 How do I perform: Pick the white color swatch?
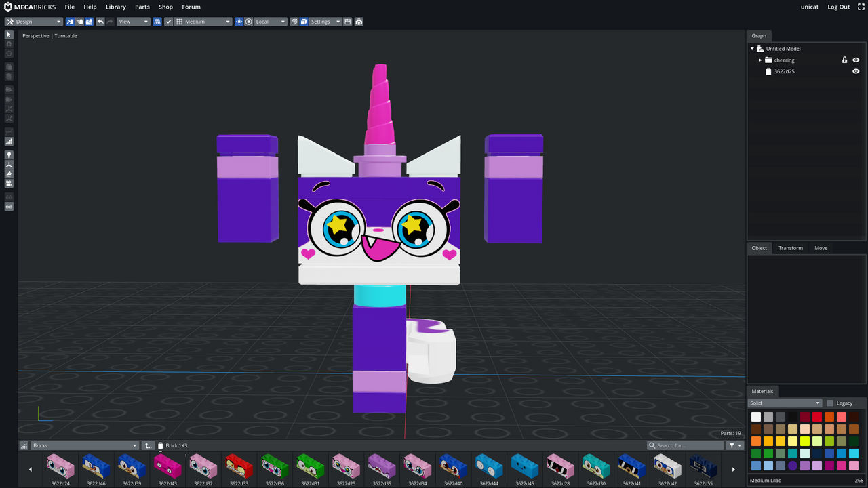(756, 417)
